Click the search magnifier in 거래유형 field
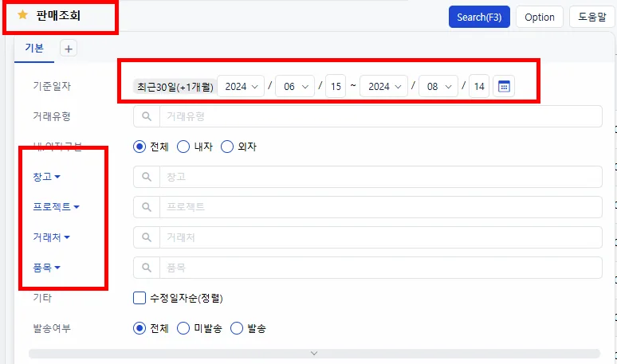This screenshot has height=364, width=617. coord(147,116)
